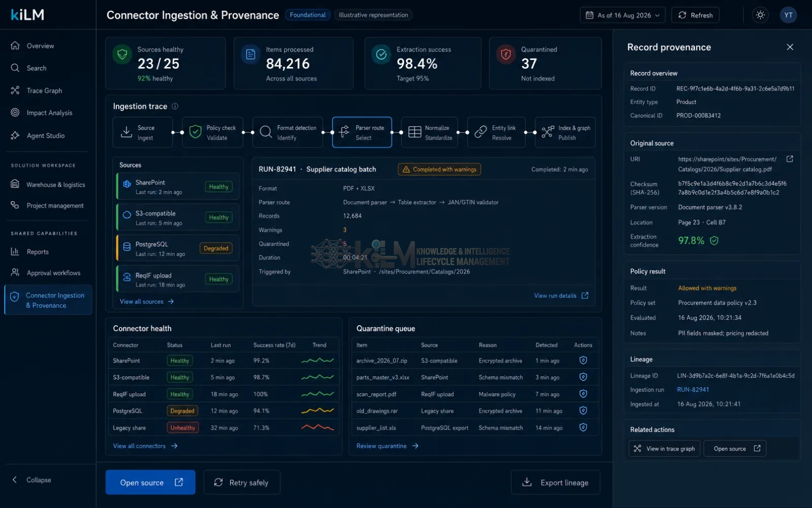
Task: Click the YT user avatar
Action: [788, 15]
